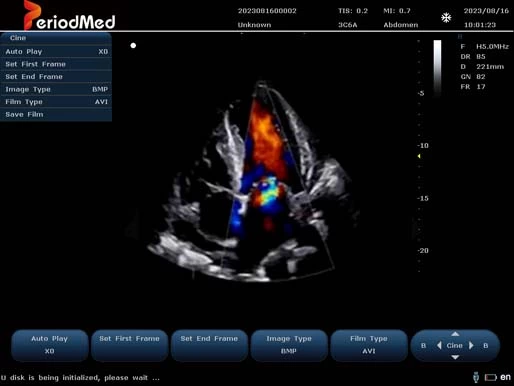
Task: Step cine forward with right arrow
Action: pos(471,346)
